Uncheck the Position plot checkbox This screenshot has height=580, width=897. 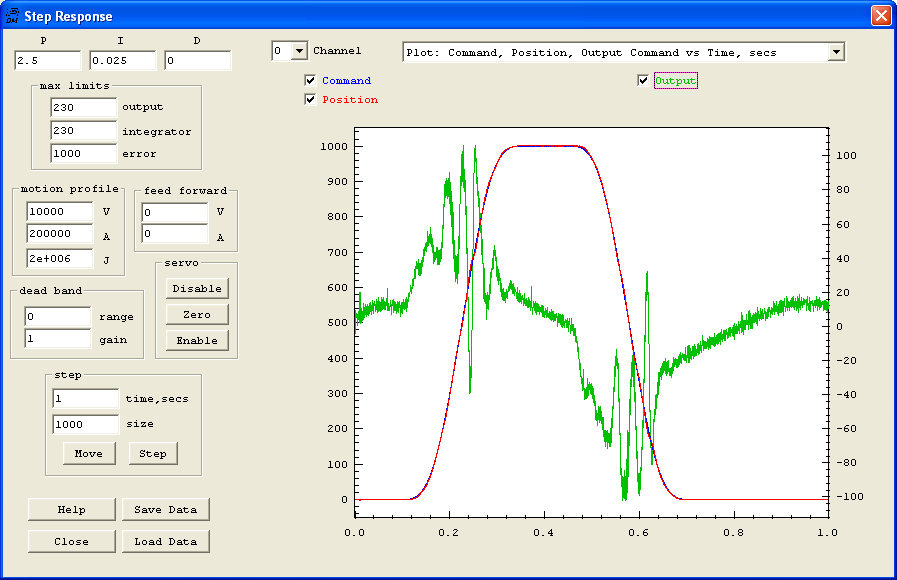pyautogui.click(x=310, y=100)
